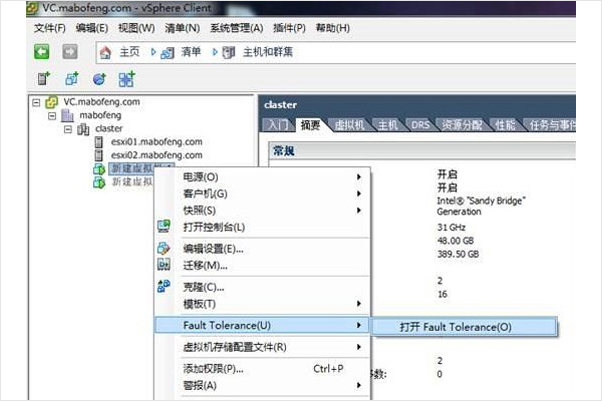Expand the 模板(T) submenu arrow
Image resolution: width=602 pixels, height=401 pixels.
(359, 303)
